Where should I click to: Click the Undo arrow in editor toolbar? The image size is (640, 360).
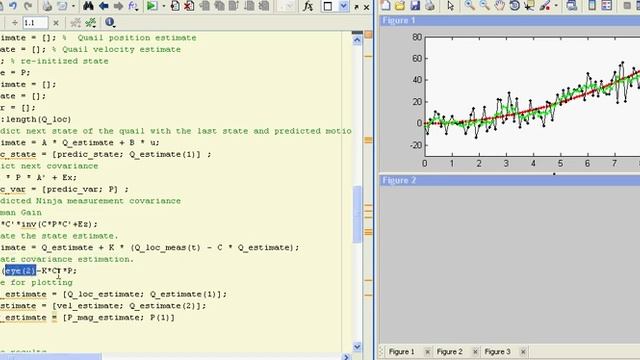tap(13, 6)
